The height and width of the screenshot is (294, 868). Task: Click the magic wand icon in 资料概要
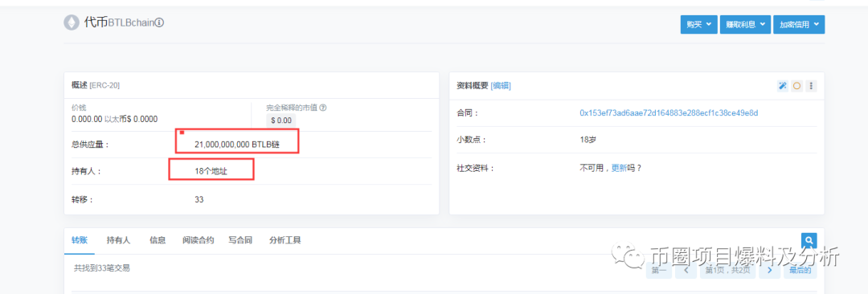coord(782,86)
